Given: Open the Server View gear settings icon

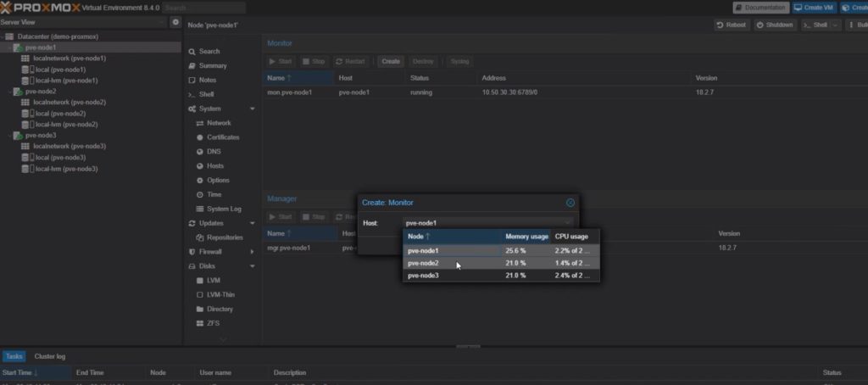Looking at the screenshot, I should tap(175, 22).
